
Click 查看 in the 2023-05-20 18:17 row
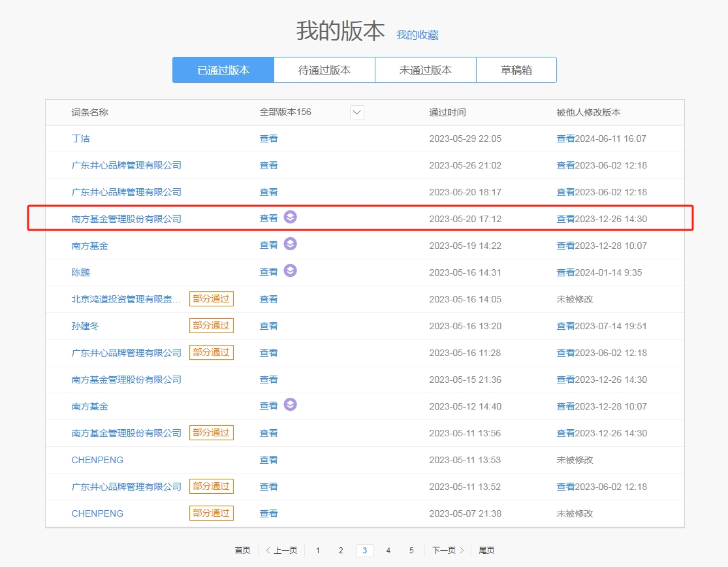[x=268, y=192]
